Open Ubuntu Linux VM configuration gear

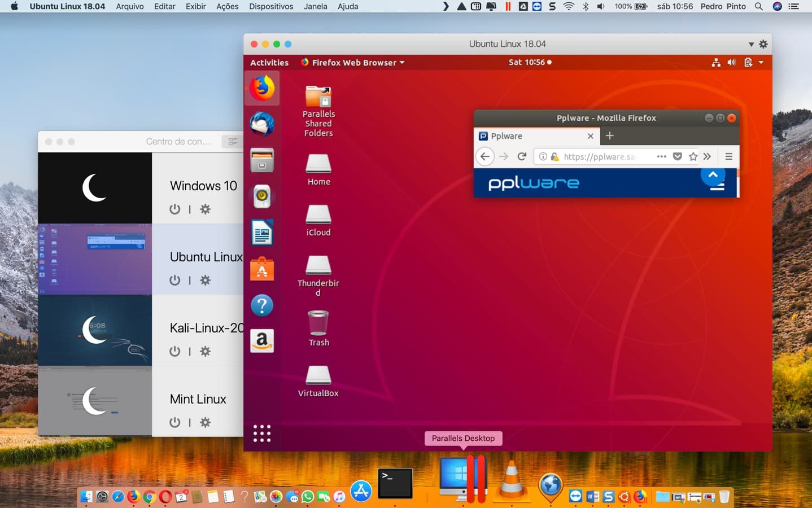point(206,280)
